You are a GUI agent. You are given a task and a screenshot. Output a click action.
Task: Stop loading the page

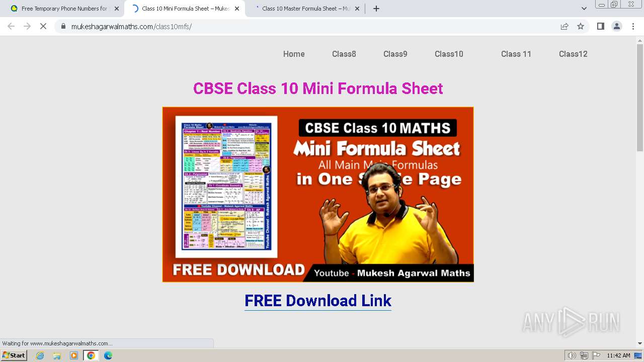(43, 26)
